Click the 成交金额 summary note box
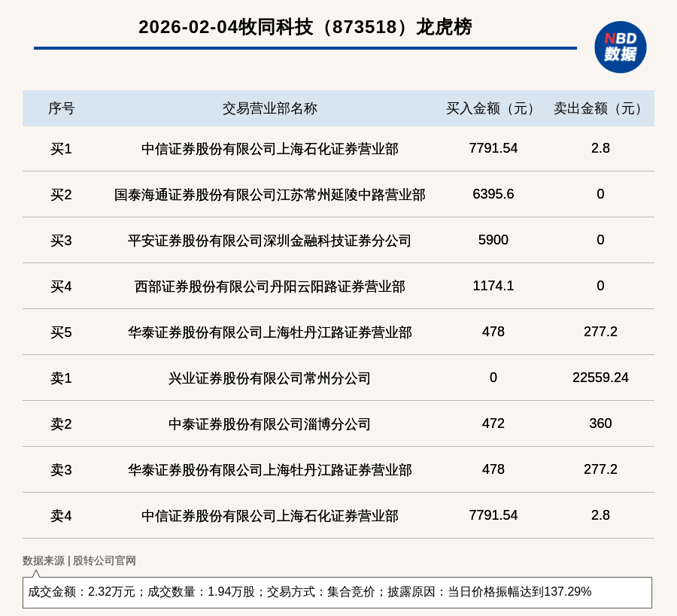This screenshot has width=677, height=616. pos(337,592)
